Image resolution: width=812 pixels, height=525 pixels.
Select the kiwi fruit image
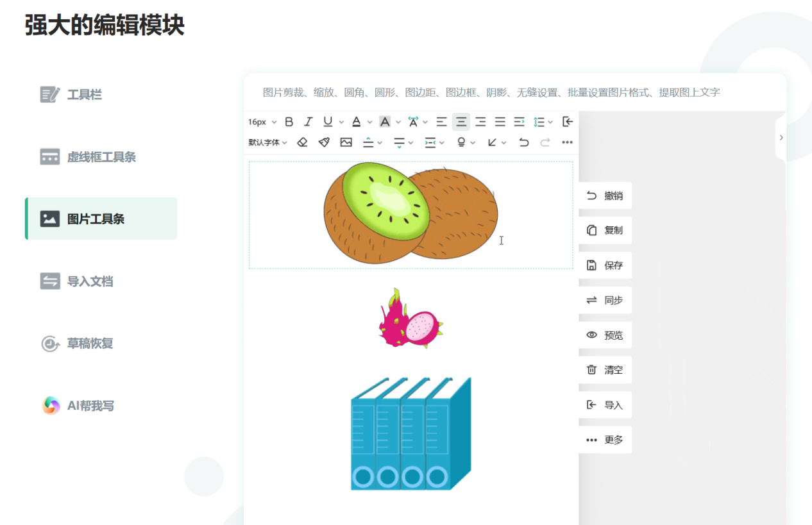click(410, 213)
